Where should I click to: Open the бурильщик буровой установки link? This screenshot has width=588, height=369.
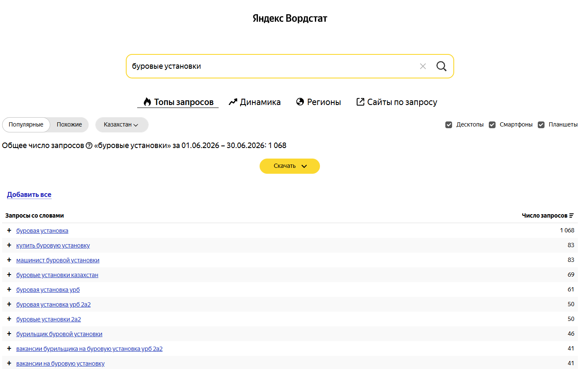pyautogui.click(x=59, y=334)
